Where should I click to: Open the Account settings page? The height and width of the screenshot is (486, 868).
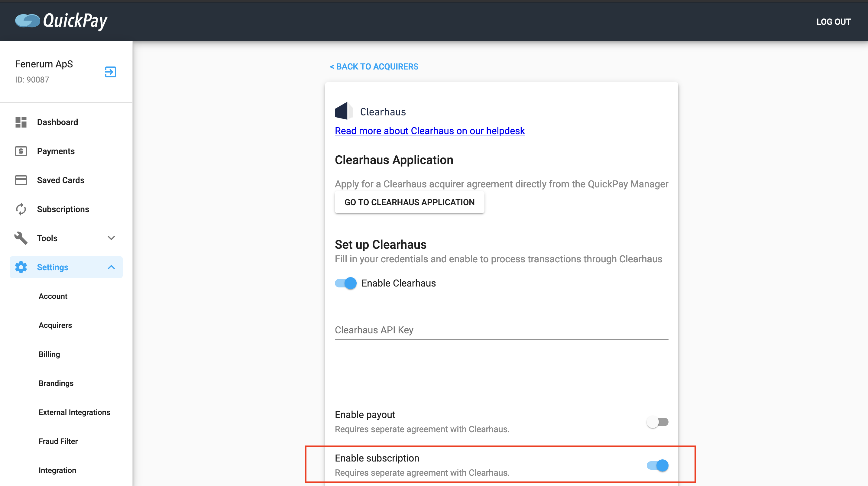[53, 296]
